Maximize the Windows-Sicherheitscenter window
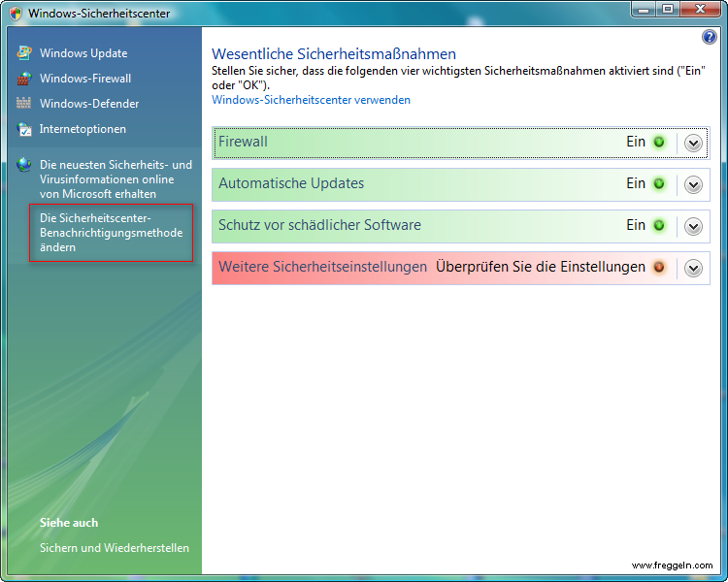This screenshot has width=728, height=582. [x=668, y=10]
